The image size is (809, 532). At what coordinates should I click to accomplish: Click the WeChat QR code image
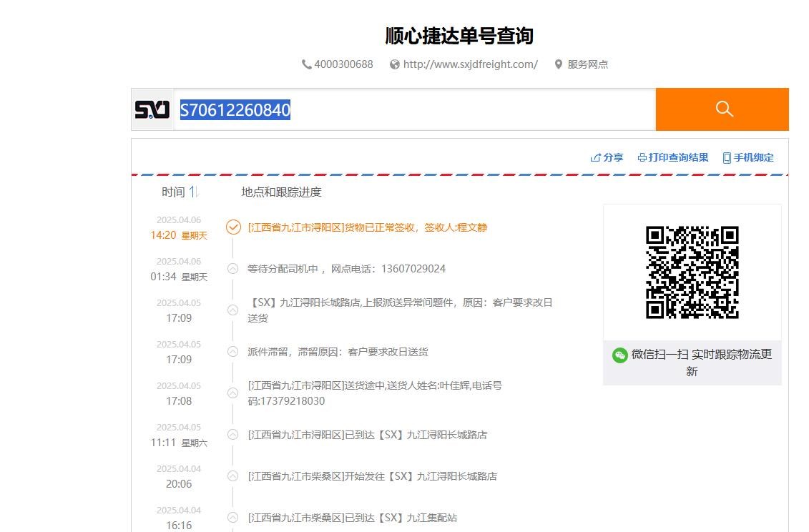(x=692, y=272)
